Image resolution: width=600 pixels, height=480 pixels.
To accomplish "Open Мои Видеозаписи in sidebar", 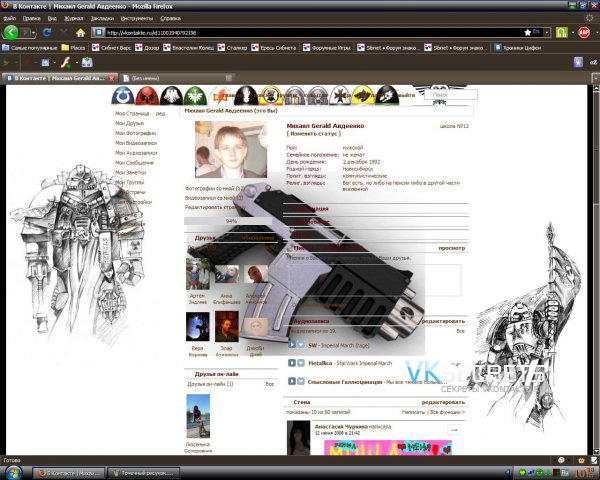I will (136, 143).
